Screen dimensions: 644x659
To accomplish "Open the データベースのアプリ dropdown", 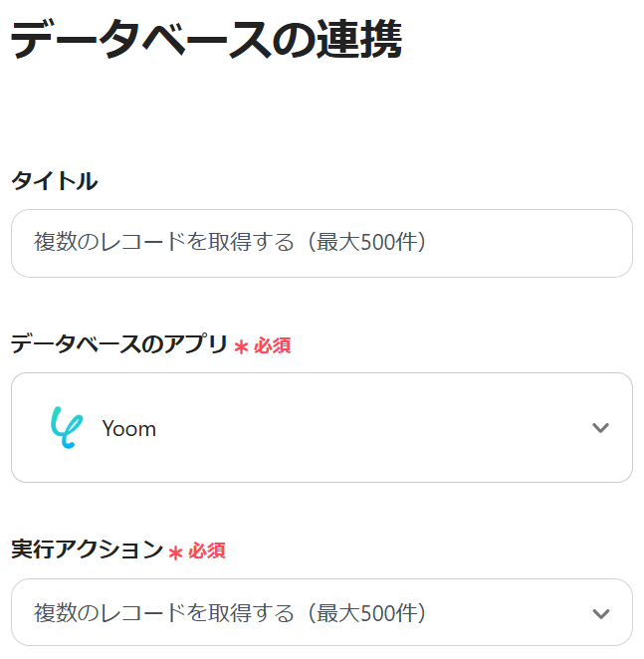I will point(322,428).
